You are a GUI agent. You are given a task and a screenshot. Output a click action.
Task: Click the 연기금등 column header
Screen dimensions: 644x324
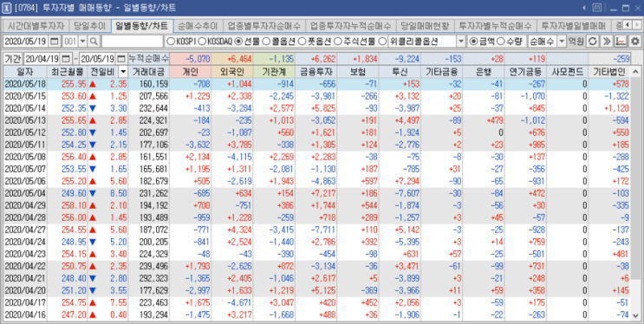[525, 72]
